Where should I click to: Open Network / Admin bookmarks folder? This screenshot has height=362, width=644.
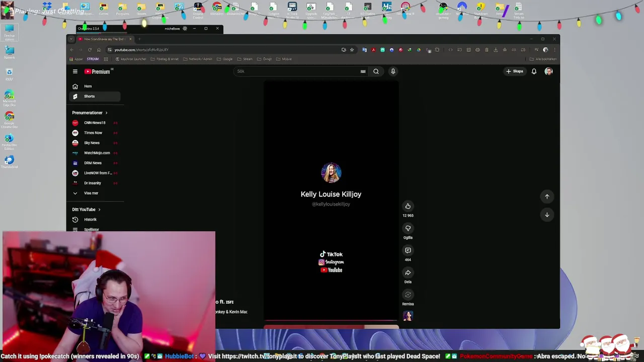[x=198, y=59]
